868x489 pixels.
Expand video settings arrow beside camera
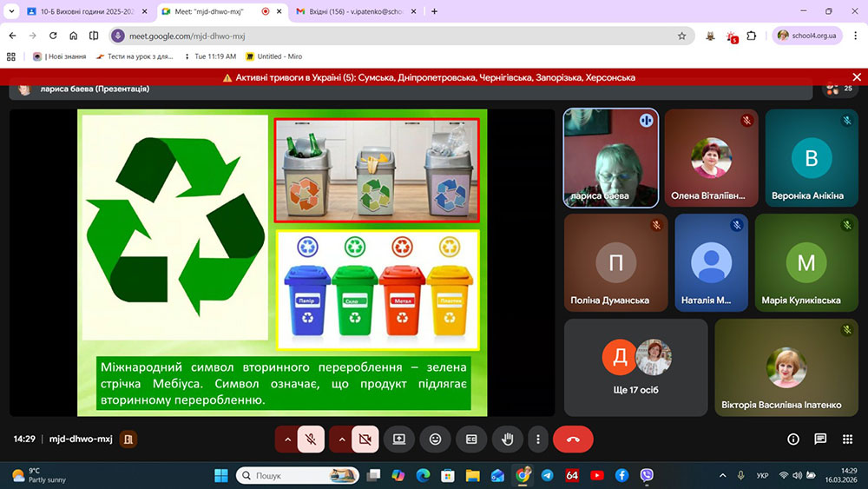click(x=341, y=439)
